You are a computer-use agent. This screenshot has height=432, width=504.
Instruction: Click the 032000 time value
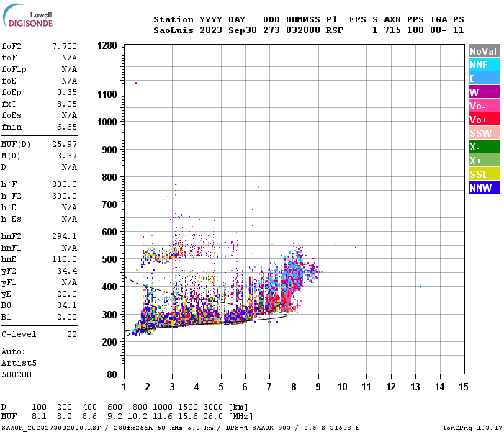(x=303, y=30)
